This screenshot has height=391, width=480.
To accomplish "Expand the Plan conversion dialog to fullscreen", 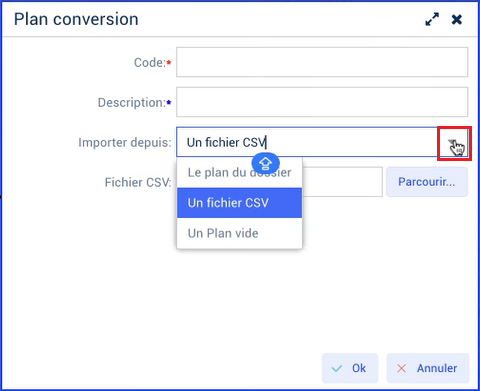I will (x=432, y=19).
